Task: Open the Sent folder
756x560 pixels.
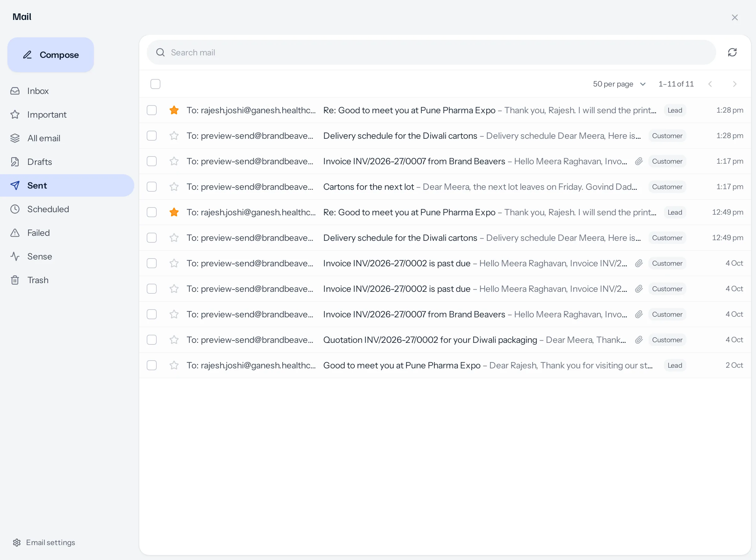Action: 67,185
